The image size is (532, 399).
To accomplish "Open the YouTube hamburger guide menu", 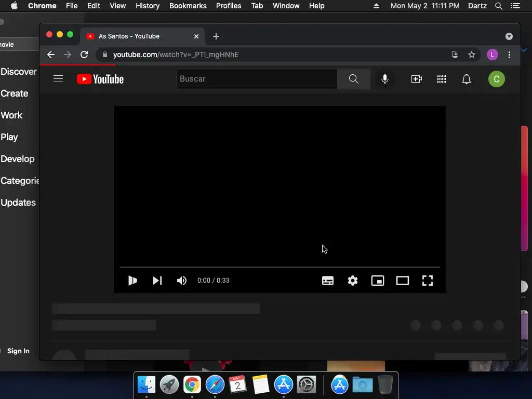I will coord(58,79).
